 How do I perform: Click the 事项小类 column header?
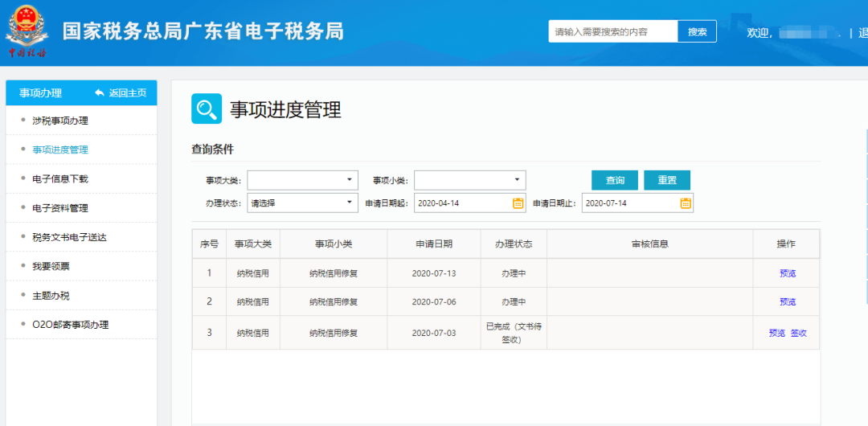pos(334,244)
